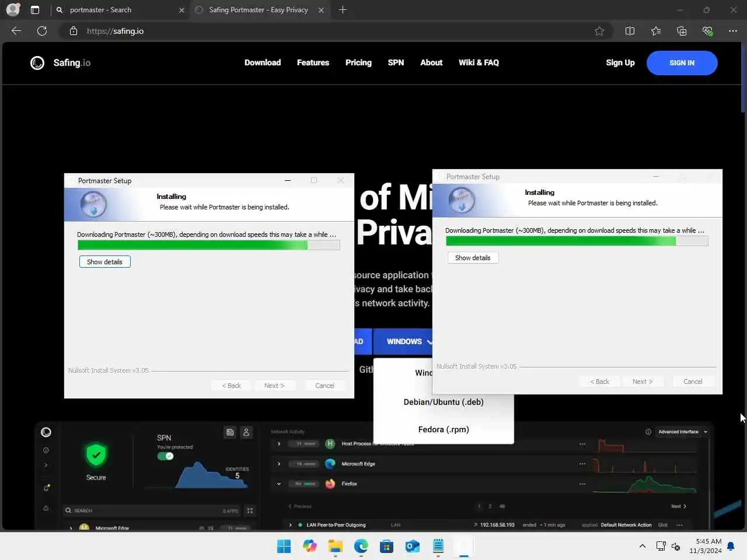The image size is (747, 560).
Task: Go to the Pricing page
Action: [x=358, y=62]
